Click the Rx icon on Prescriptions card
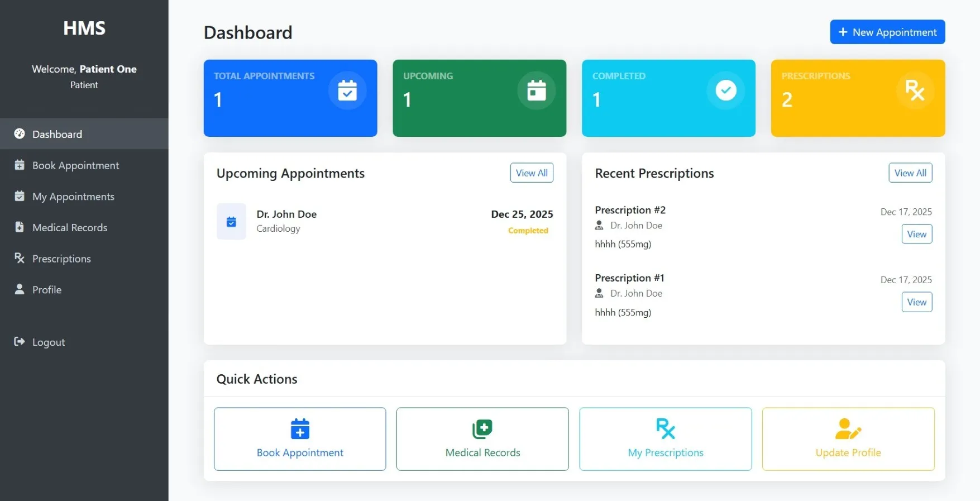 coord(915,90)
